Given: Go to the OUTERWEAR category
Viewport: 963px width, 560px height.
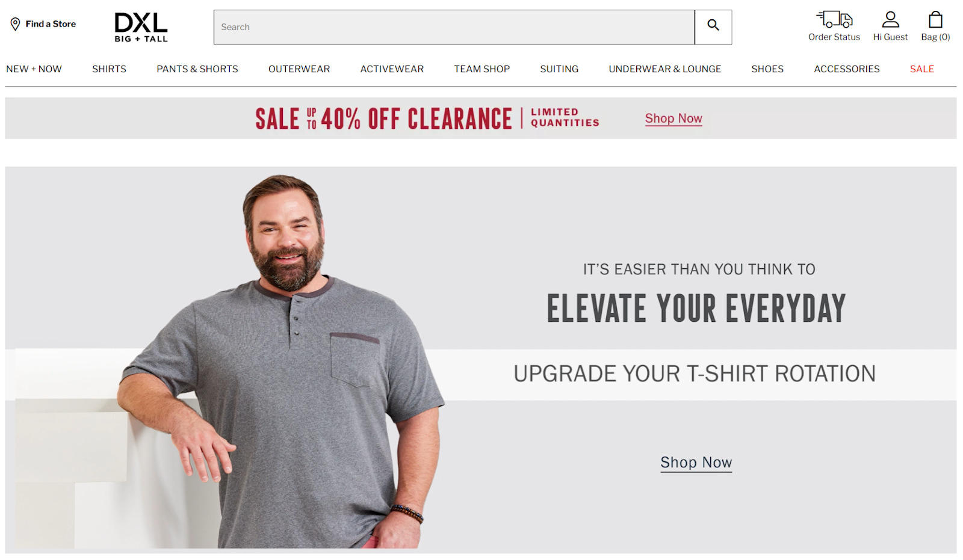Looking at the screenshot, I should point(299,69).
